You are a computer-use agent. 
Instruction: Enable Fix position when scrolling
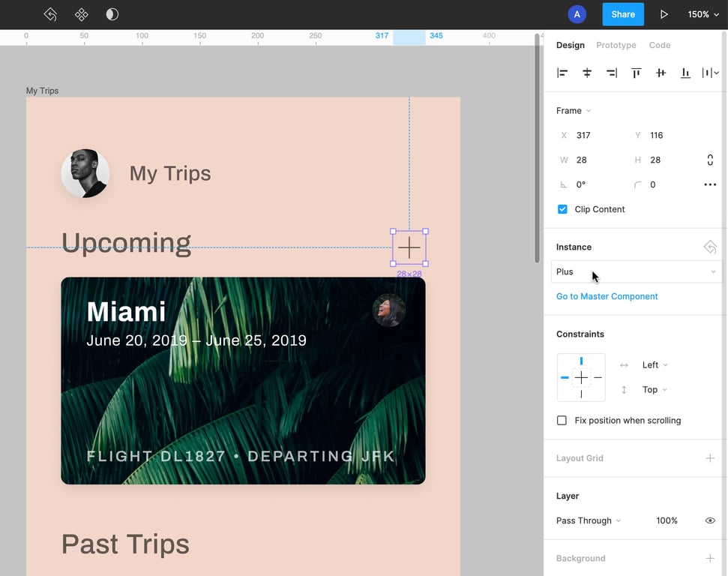562,421
